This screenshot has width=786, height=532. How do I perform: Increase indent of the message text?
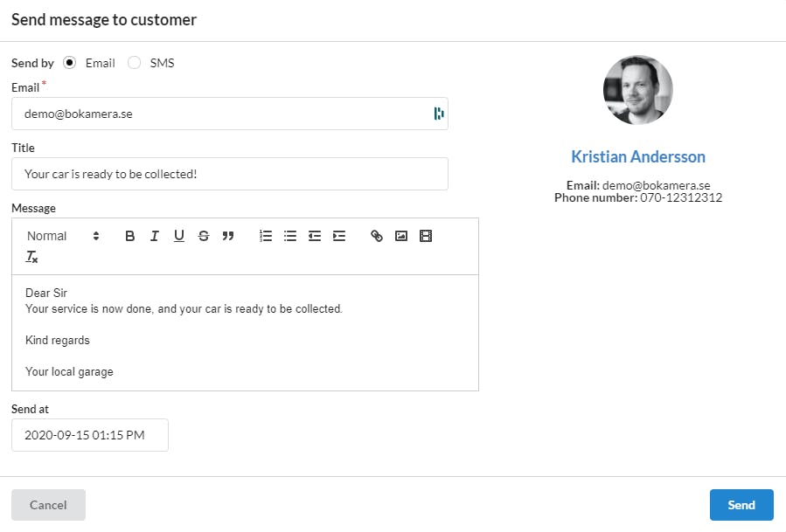(339, 236)
